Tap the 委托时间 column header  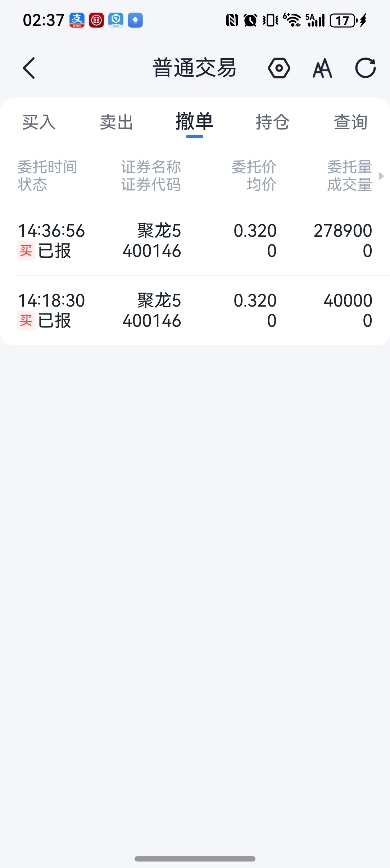(47, 167)
